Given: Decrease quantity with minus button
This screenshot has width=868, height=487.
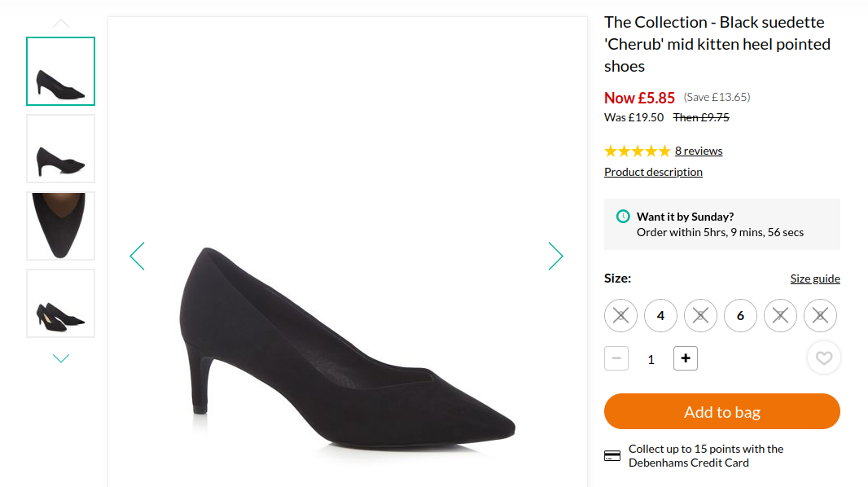Looking at the screenshot, I should pyautogui.click(x=616, y=358).
